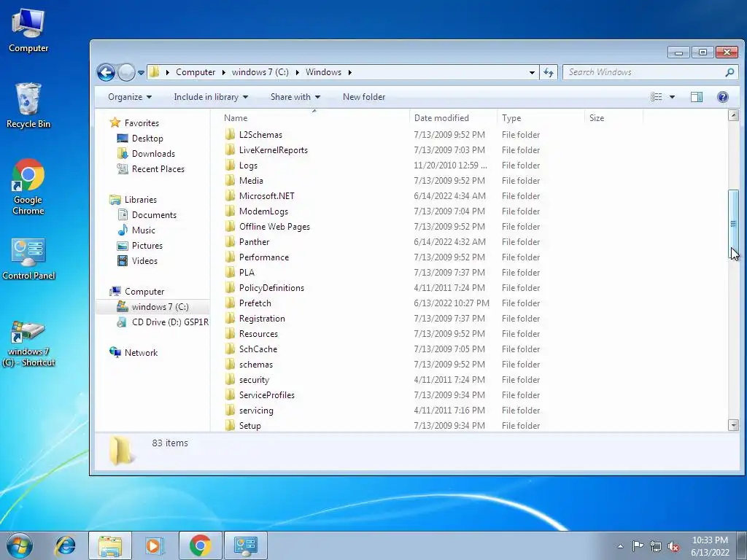Select Favorites in the navigation pane
The image size is (747, 560).
(x=142, y=123)
